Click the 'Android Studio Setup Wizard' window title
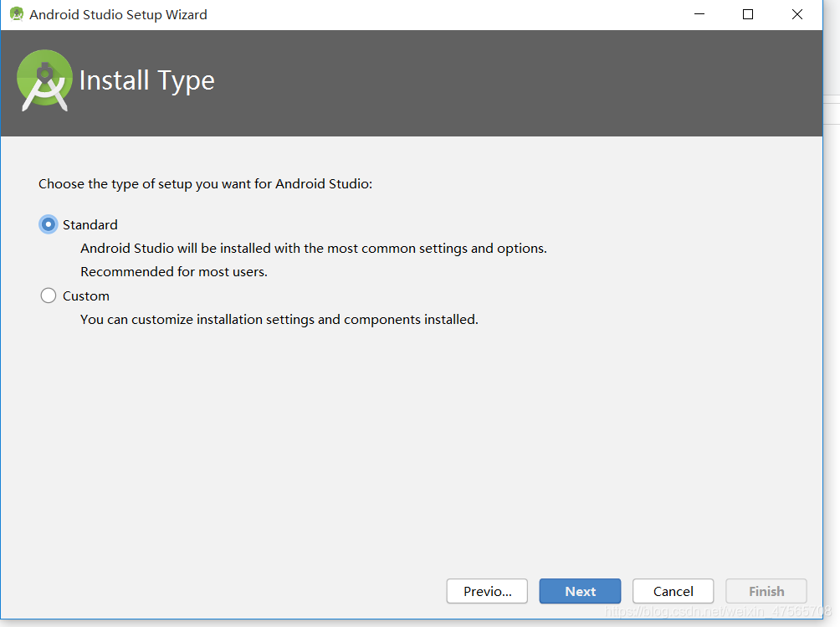 (x=119, y=14)
